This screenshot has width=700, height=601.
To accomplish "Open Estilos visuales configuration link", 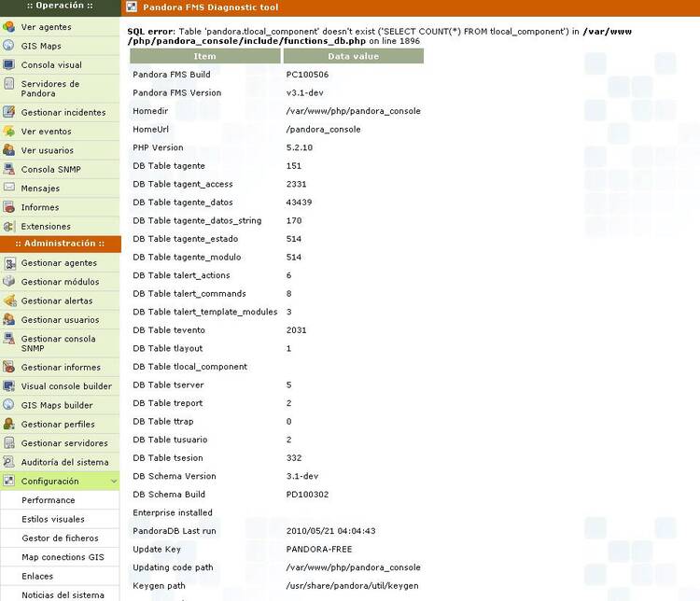I will (x=53, y=519).
